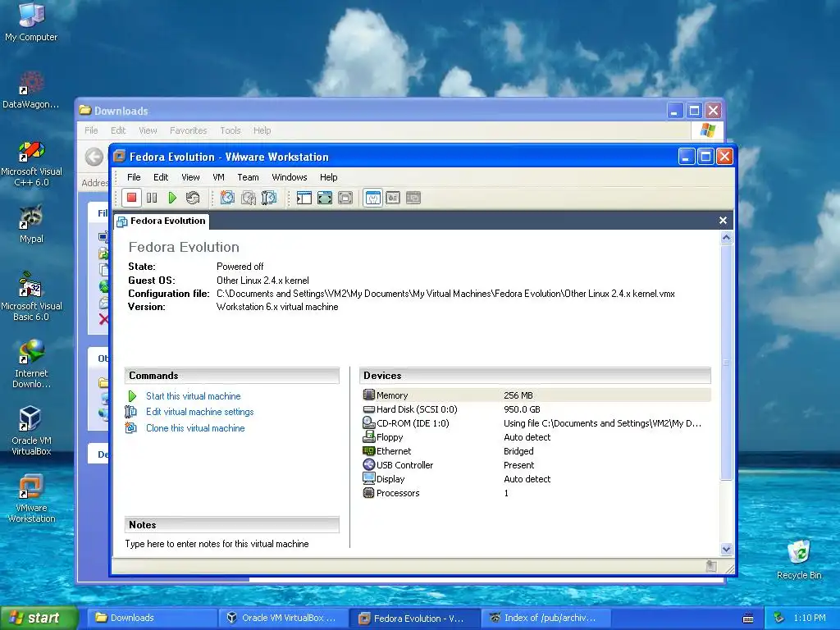Viewport: 840px width, 630px height.
Task: Open Tools menu in Downloads window
Action: tap(231, 130)
